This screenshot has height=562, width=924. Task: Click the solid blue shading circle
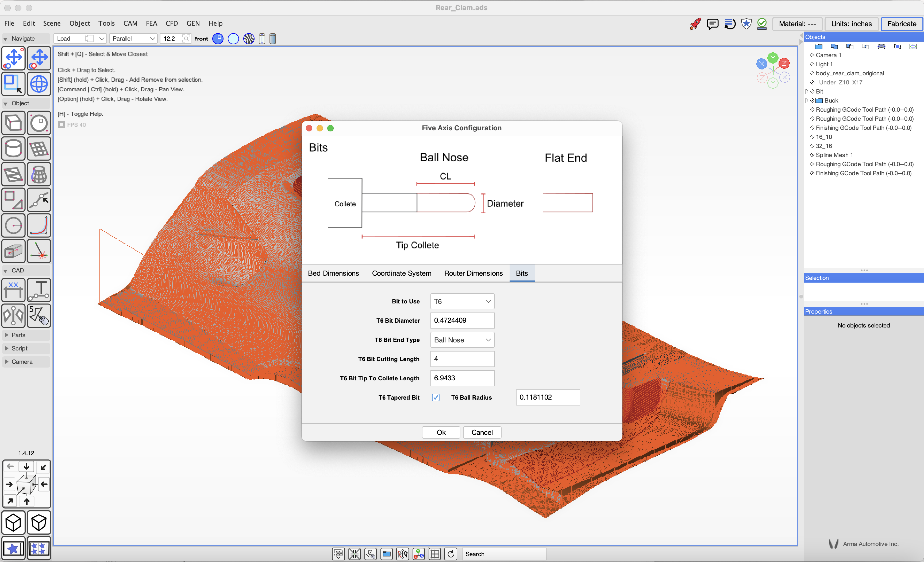click(x=218, y=38)
